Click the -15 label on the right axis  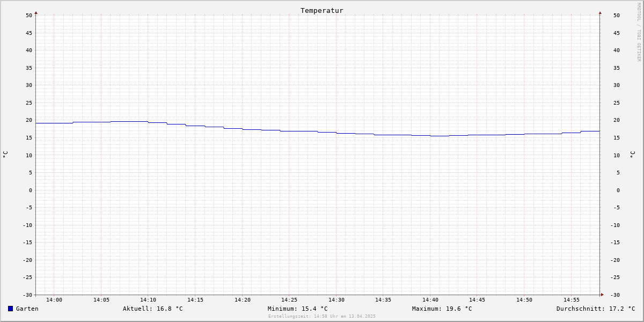[615, 243]
